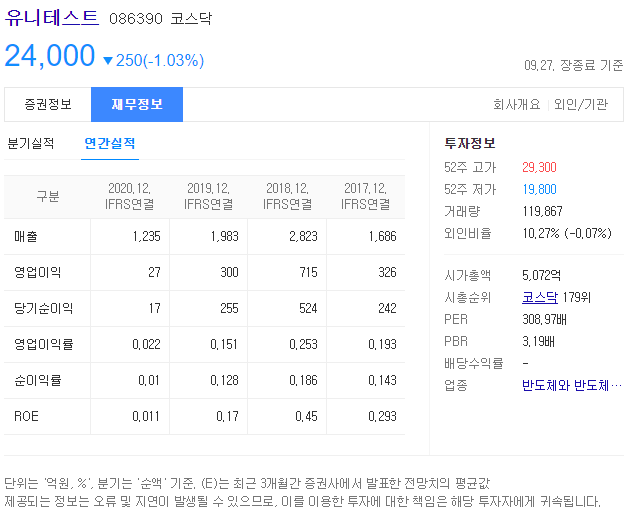The image size is (627, 517).
Task: Click the 순이익률 value 0.143
Action: (x=382, y=380)
